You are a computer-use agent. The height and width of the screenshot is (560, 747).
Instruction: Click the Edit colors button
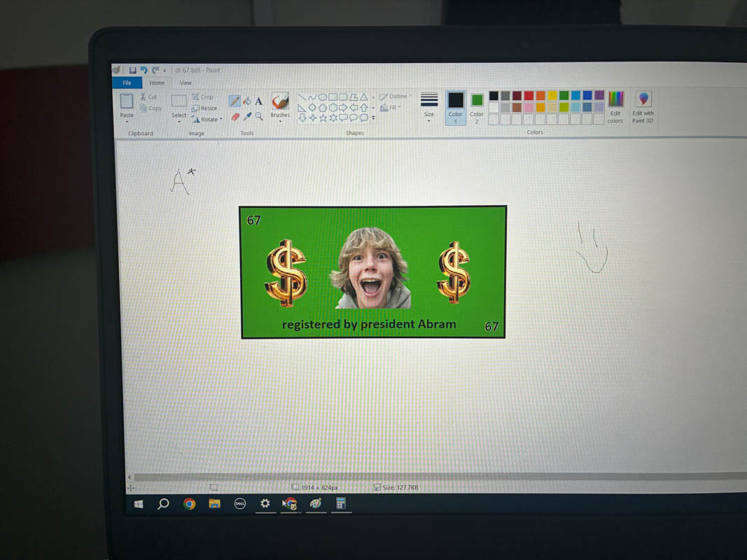click(615, 107)
